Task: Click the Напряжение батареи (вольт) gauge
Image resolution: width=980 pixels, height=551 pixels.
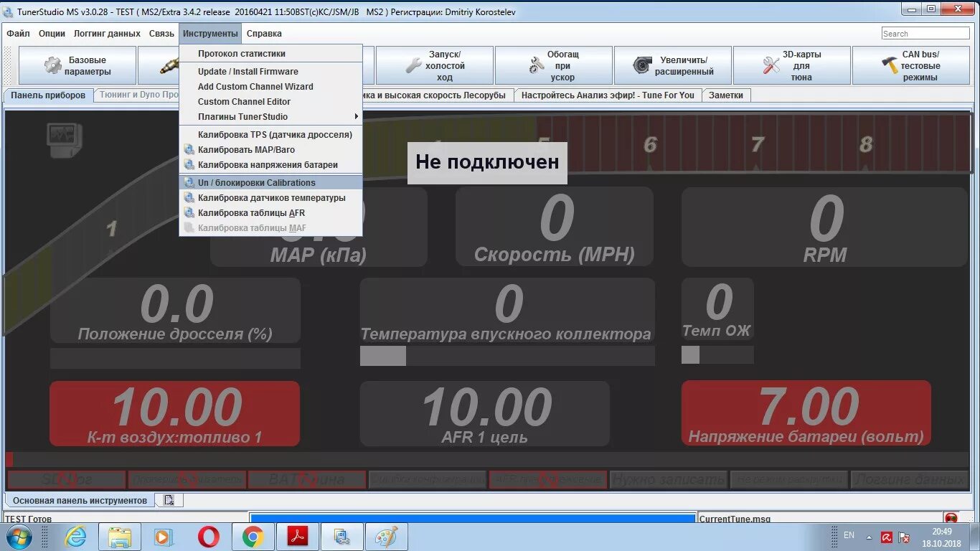Action: 806,414
